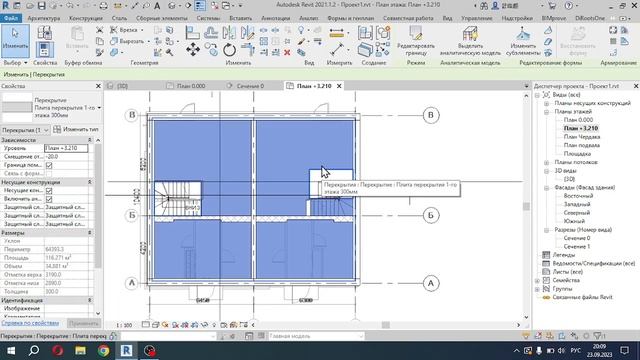Select План Чердака in project browser

point(582,137)
